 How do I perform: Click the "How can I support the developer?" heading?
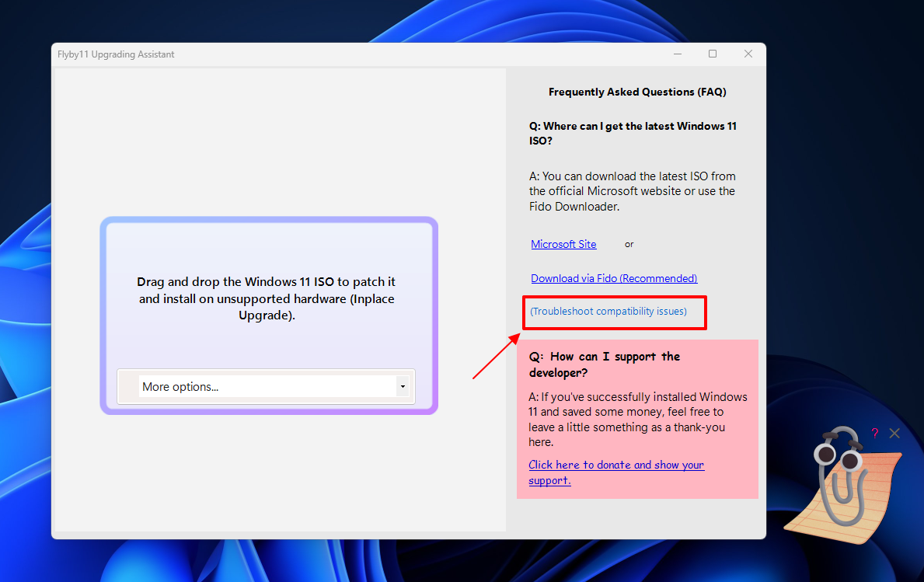604,364
